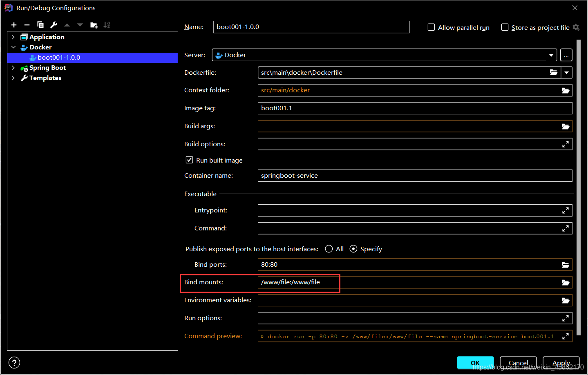Open Environment variables editor folder icon
This screenshot has height=375, width=588.
pyautogui.click(x=566, y=300)
